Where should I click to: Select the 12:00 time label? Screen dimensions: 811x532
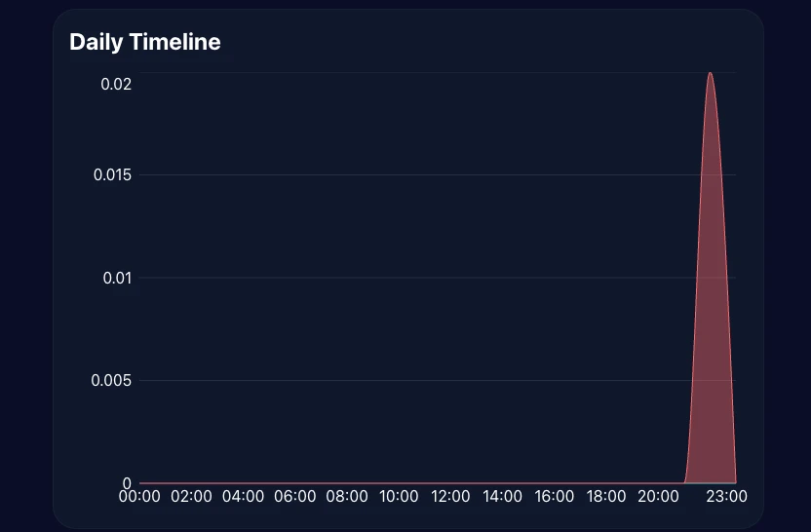point(450,496)
